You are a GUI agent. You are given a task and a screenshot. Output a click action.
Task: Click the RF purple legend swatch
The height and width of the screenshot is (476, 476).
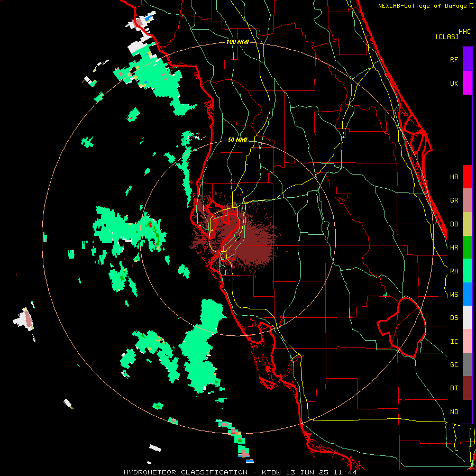click(x=467, y=59)
